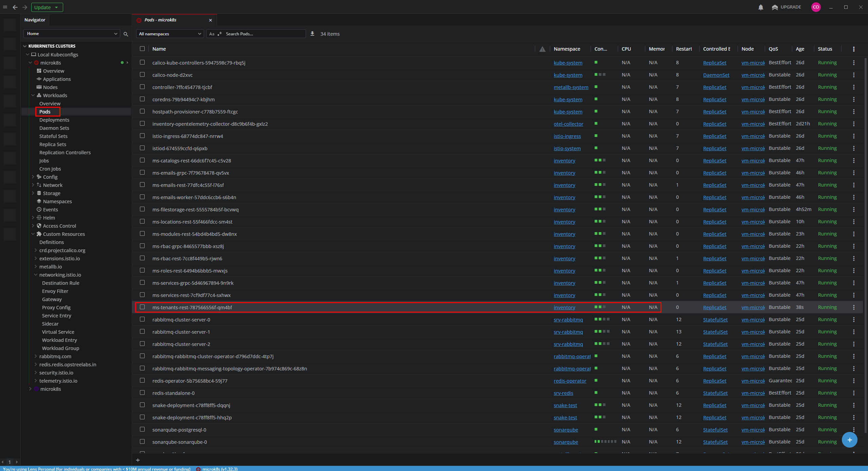Click the sonarqube-sonarqube-0 container status indicators
The width and height of the screenshot is (868, 471).
[x=605, y=441]
